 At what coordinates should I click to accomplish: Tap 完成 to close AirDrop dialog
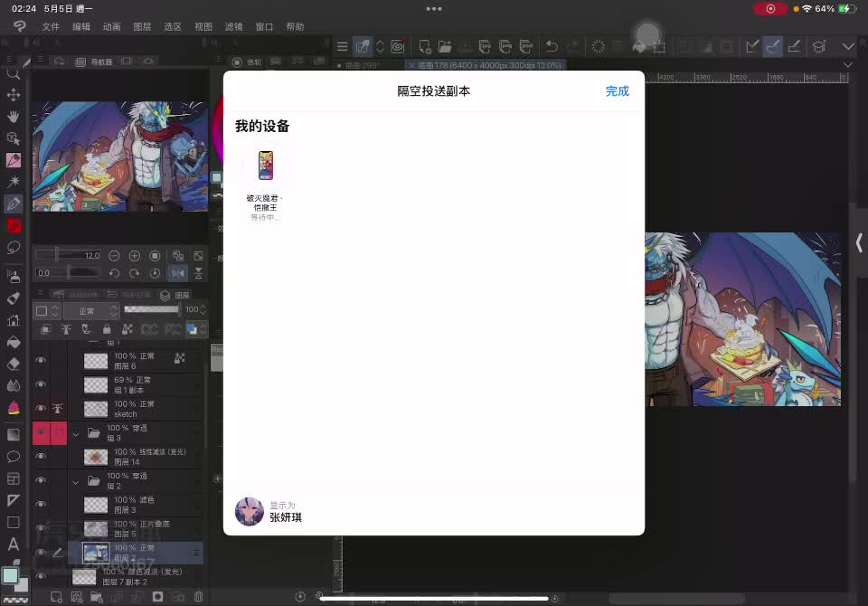(618, 91)
